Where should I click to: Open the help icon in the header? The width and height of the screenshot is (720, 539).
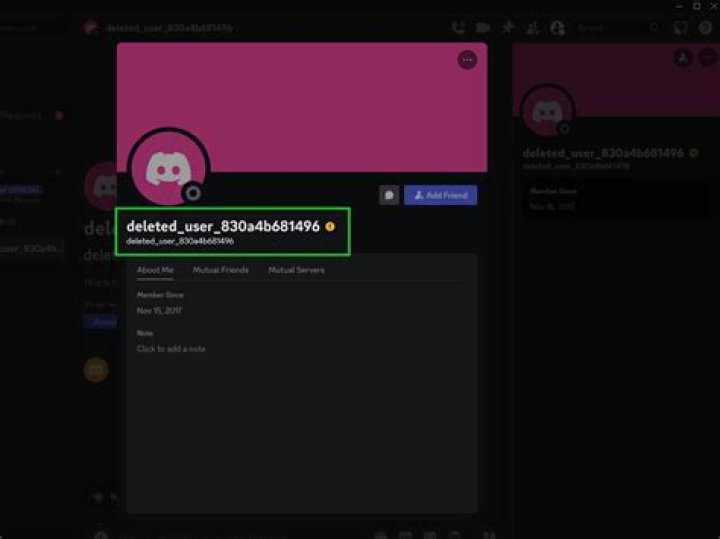coord(704,28)
